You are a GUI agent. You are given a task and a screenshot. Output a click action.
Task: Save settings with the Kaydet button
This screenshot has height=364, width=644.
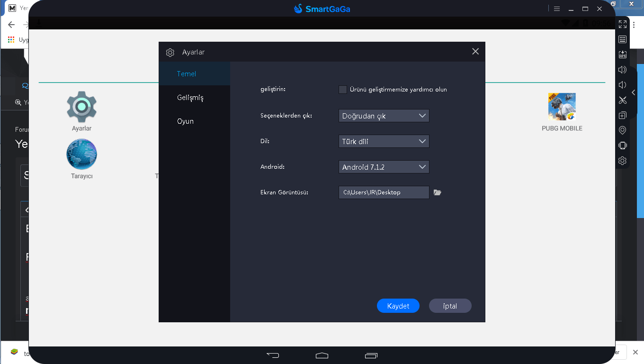tap(398, 306)
